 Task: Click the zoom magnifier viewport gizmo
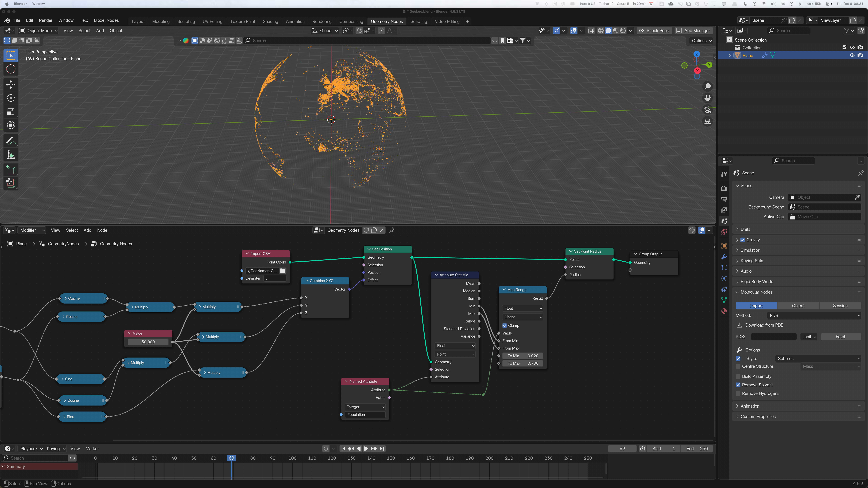point(708,86)
